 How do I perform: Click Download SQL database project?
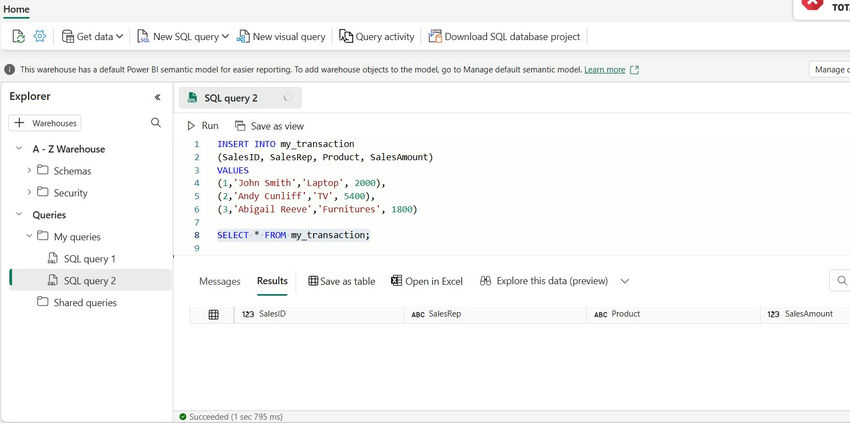pos(504,36)
